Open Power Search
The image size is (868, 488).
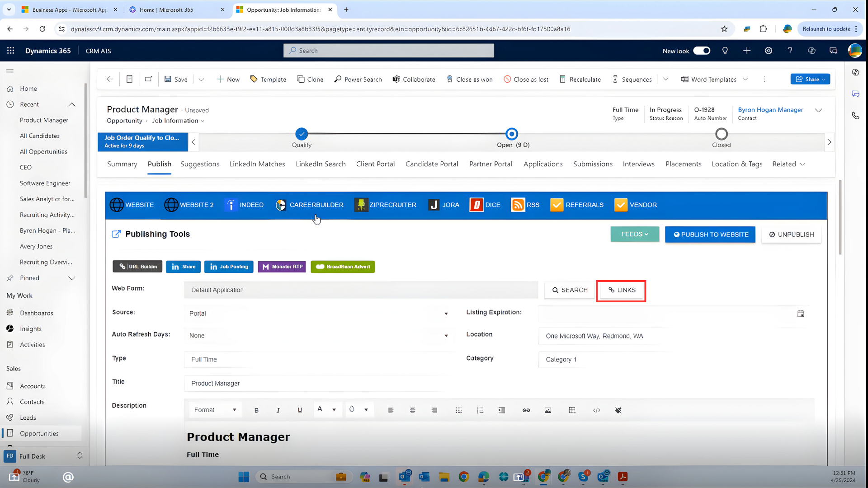point(358,79)
